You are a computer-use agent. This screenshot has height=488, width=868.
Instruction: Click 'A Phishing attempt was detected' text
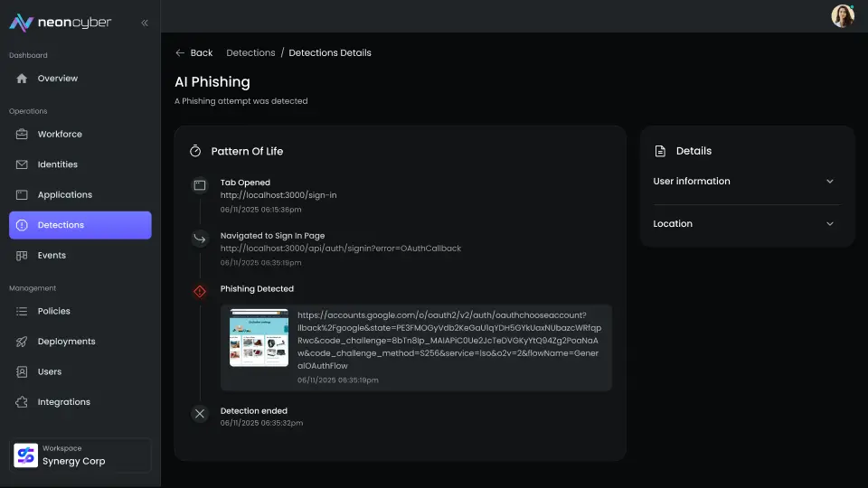pyautogui.click(x=241, y=101)
